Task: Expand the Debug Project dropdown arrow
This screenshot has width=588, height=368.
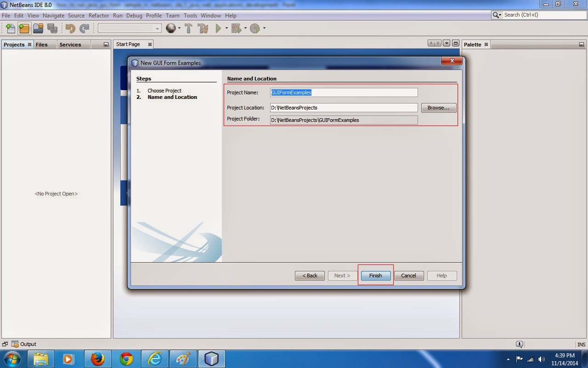Action: pyautogui.click(x=245, y=29)
